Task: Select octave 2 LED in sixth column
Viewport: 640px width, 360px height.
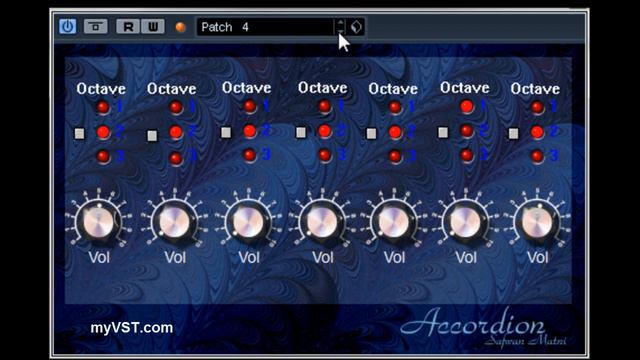Action: (x=467, y=131)
